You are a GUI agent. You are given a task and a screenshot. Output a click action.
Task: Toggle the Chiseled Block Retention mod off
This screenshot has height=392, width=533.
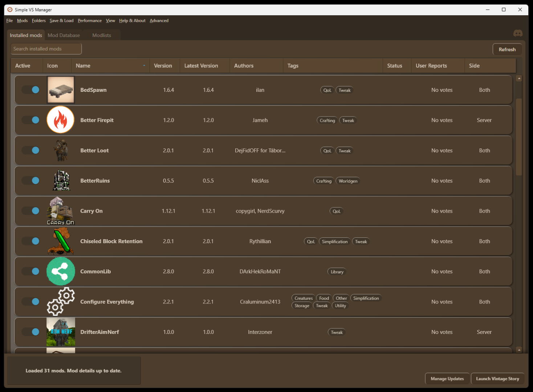(x=31, y=241)
